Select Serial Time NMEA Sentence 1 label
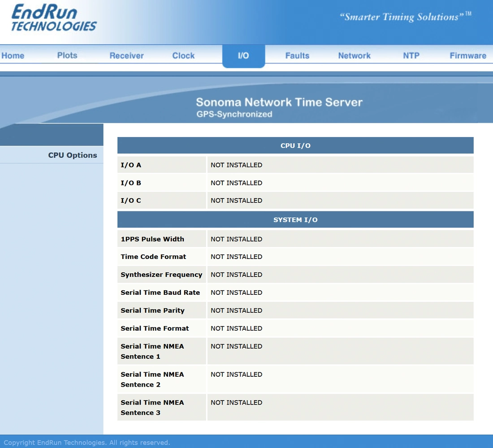This screenshot has height=448, width=493. 152,351
